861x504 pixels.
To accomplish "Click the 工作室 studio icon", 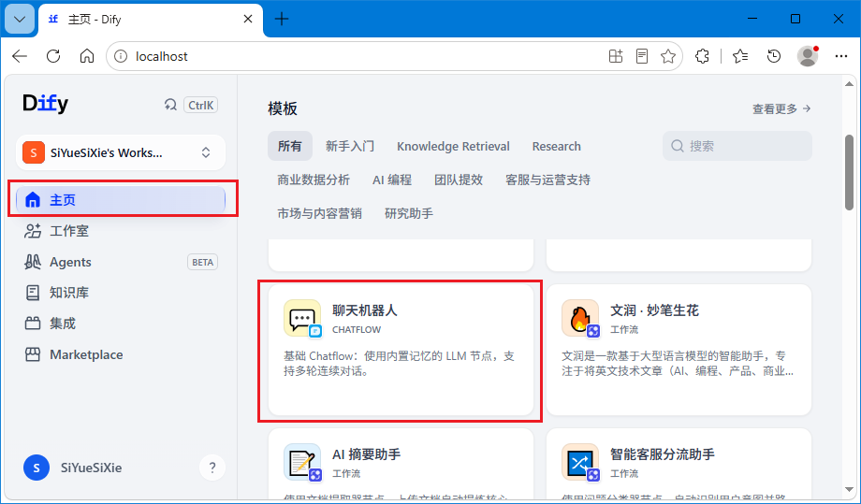I will 33,231.
